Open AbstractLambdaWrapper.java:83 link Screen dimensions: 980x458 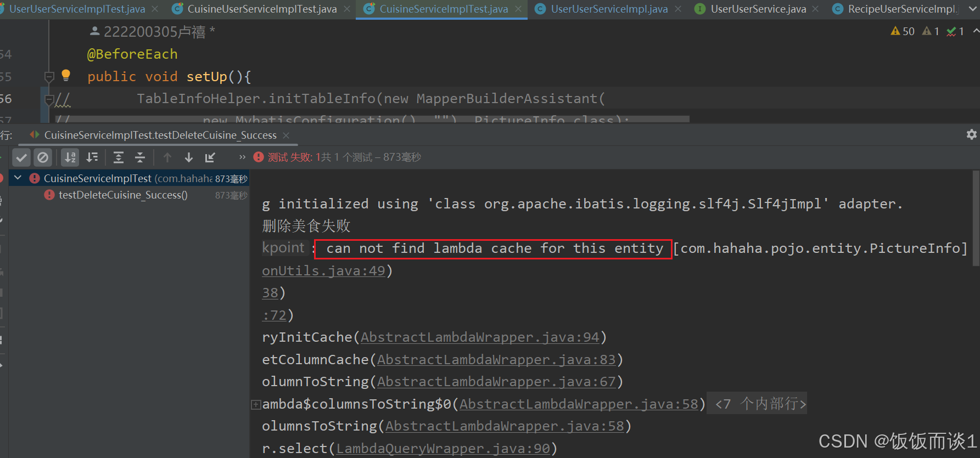point(496,360)
